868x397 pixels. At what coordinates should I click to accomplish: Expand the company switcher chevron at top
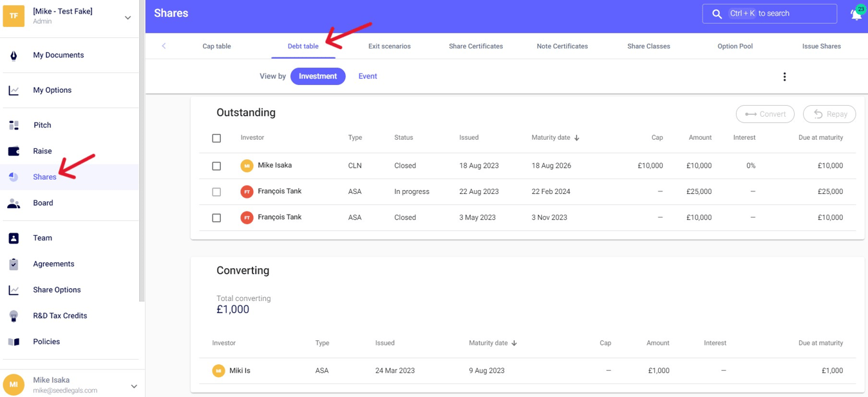tap(127, 17)
